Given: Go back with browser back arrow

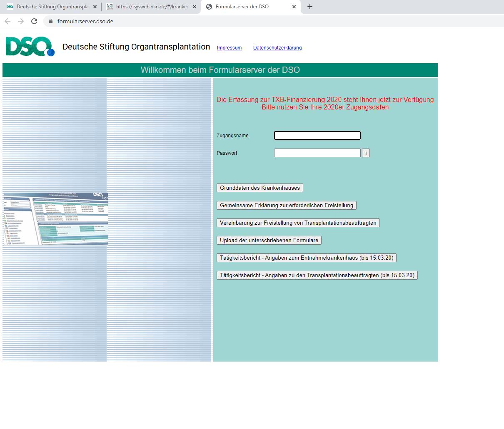Looking at the screenshot, I should 7,21.
